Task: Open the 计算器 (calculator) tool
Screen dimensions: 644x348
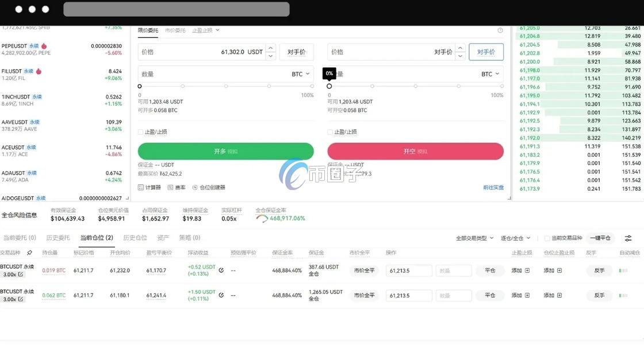Action: click(149, 187)
